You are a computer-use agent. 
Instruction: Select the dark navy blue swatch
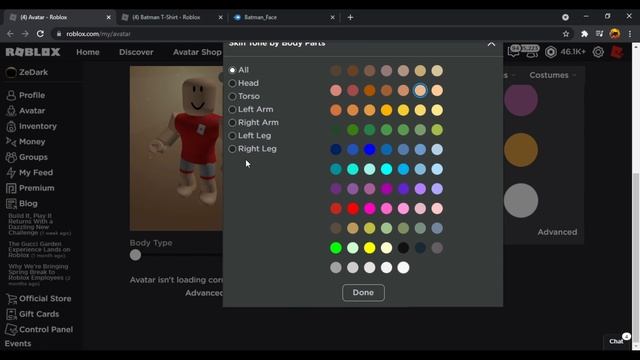tap(336, 149)
